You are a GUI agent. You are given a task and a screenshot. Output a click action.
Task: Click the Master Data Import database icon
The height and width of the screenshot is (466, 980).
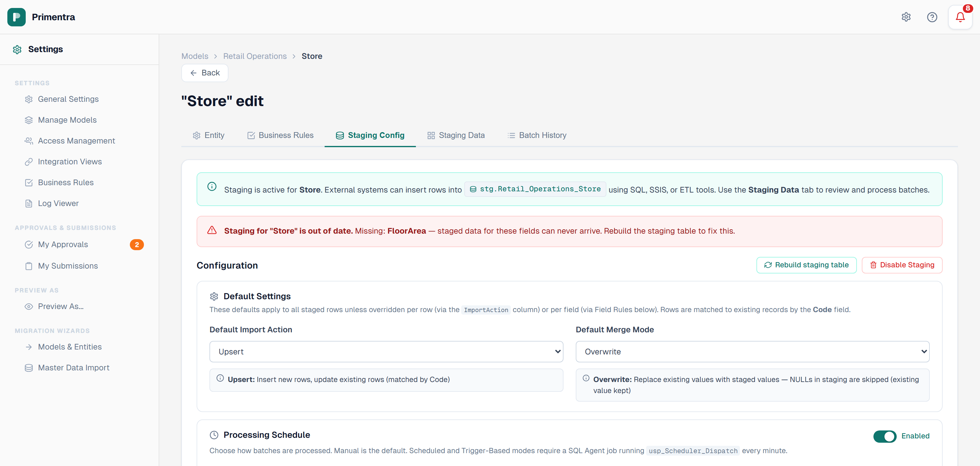pyautogui.click(x=28, y=368)
